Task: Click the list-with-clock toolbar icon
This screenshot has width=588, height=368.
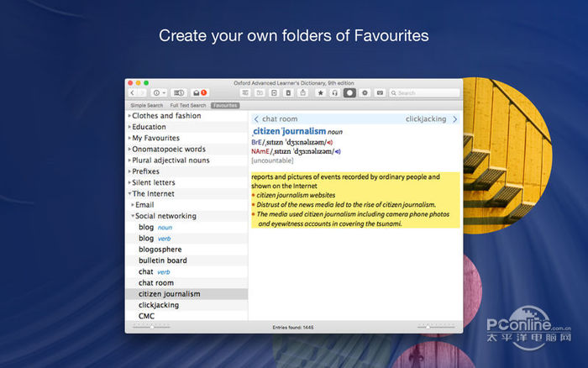Action: coord(179,92)
